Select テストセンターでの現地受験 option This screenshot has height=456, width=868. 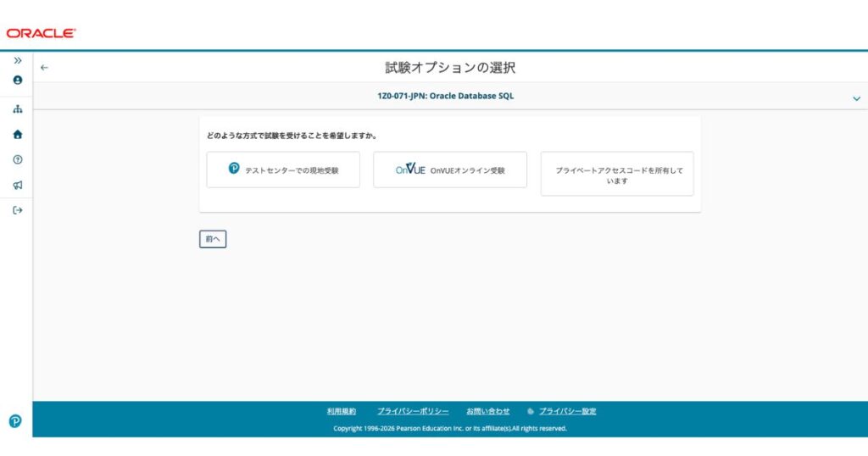click(x=283, y=170)
